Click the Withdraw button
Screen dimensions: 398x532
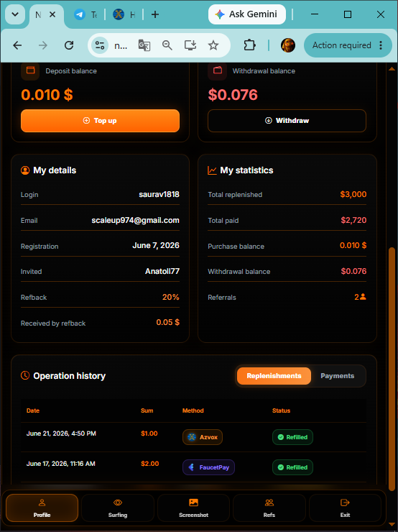coord(287,121)
